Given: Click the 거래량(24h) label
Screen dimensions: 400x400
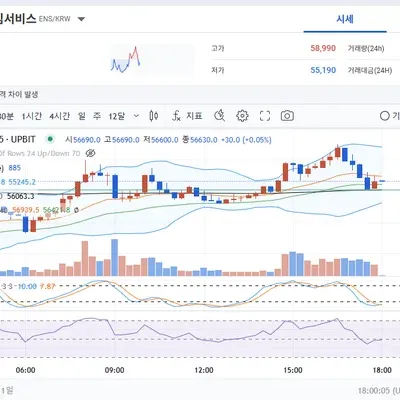Looking at the screenshot, I should 366,48.
